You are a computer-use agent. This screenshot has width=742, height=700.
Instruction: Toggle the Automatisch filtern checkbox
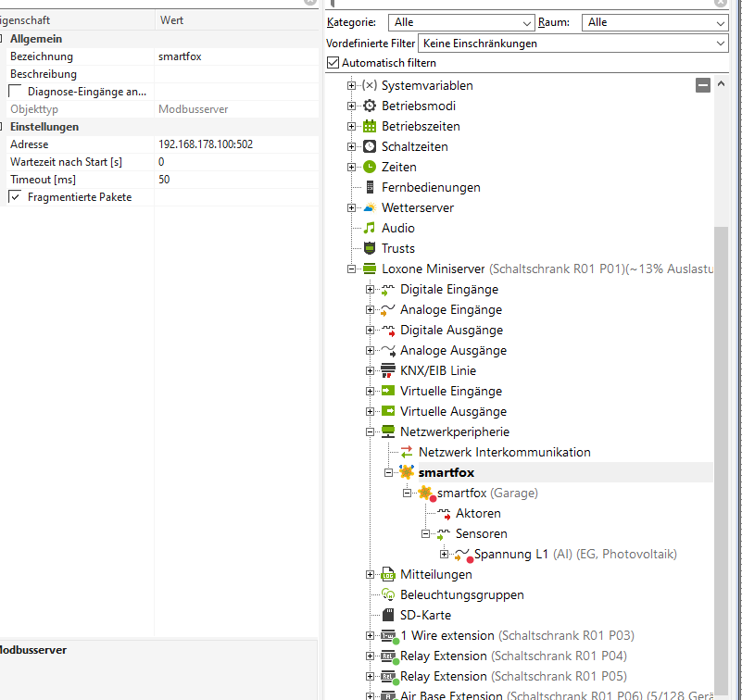pyautogui.click(x=333, y=62)
